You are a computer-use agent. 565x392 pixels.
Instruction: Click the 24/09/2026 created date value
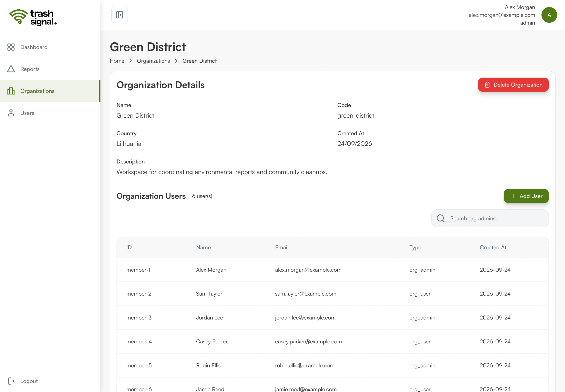[354, 144]
